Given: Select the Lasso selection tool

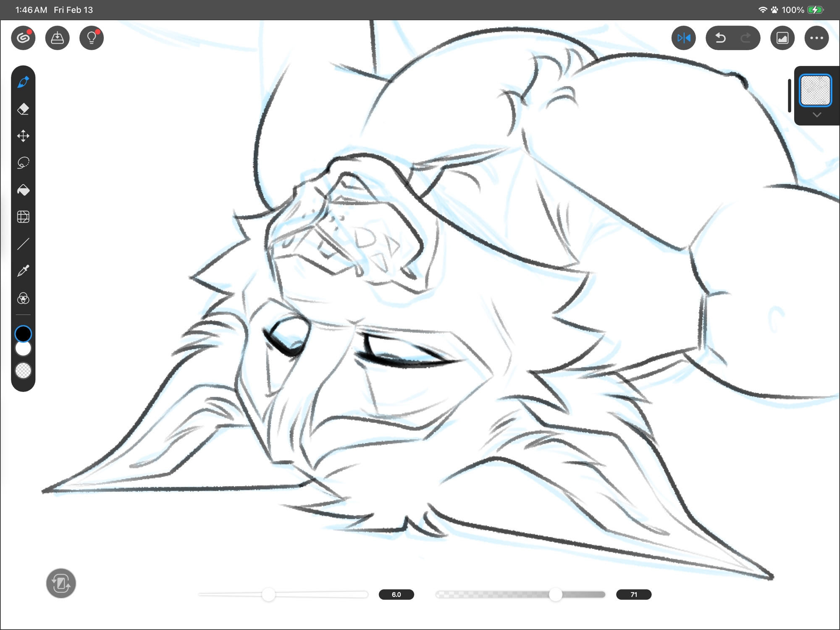Looking at the screenshot, I should pyautogui.click(x=23, y=163).
